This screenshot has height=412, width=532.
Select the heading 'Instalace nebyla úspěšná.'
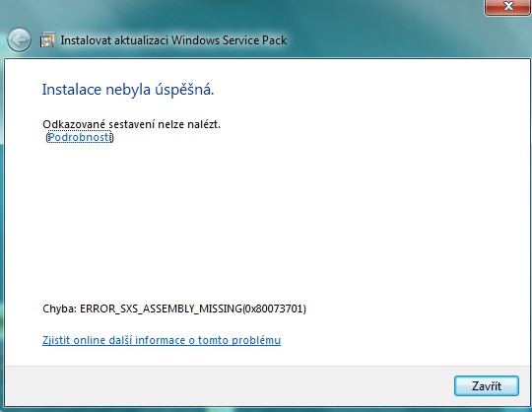pyautogui.click(x=128, y=90)
